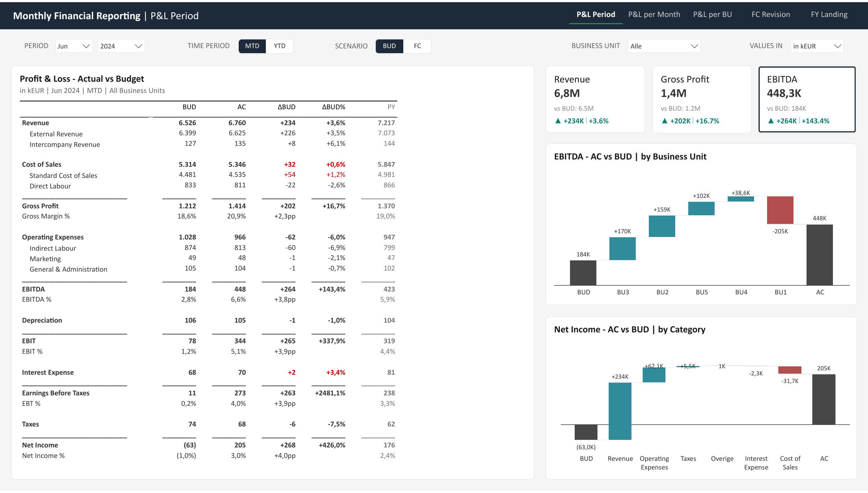Click the green up-triangle in Gross Profit card
Screen dimensions: 868x493
[x=664, y=121]
